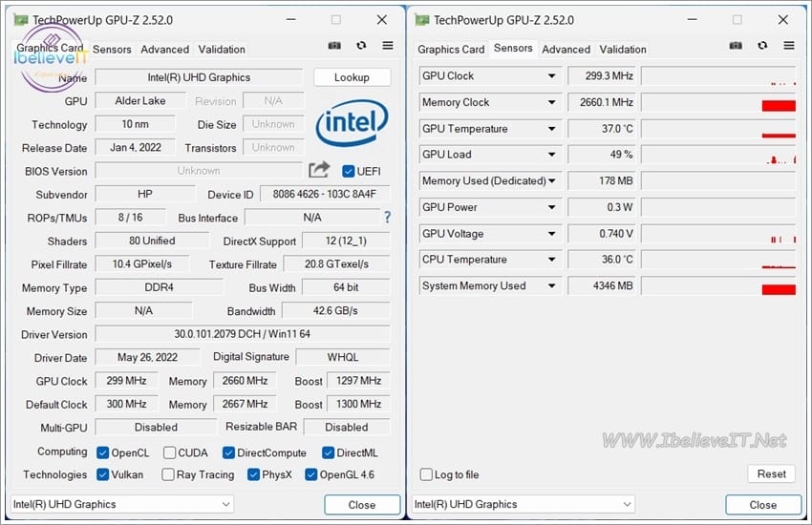This screenshot has width=812, height=525.
Task: Click the 80 Unified Shaders field
Action: point(152,241)
